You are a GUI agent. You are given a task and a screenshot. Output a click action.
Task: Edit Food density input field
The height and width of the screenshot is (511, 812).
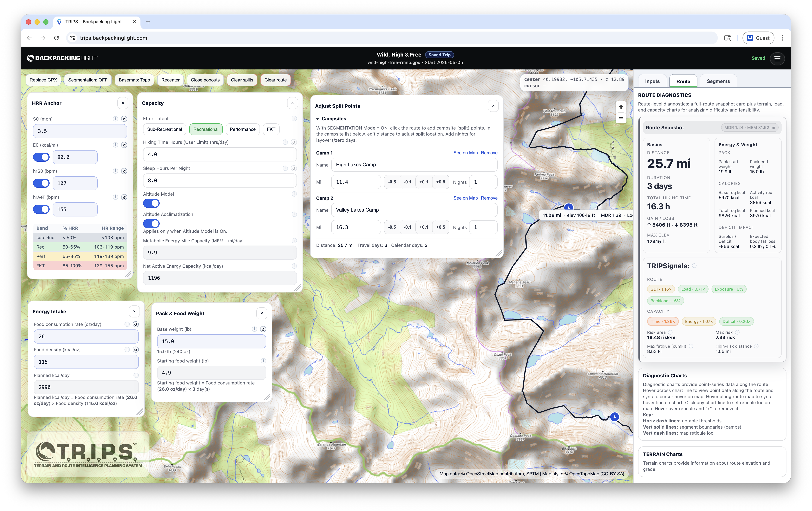coord(86,362)
